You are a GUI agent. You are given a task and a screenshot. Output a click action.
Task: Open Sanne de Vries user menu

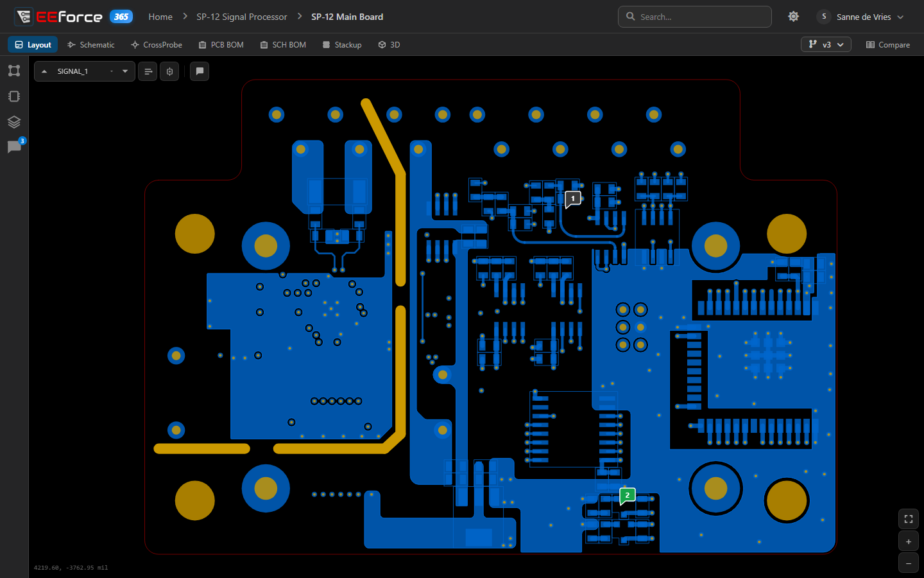coord(861,17)
